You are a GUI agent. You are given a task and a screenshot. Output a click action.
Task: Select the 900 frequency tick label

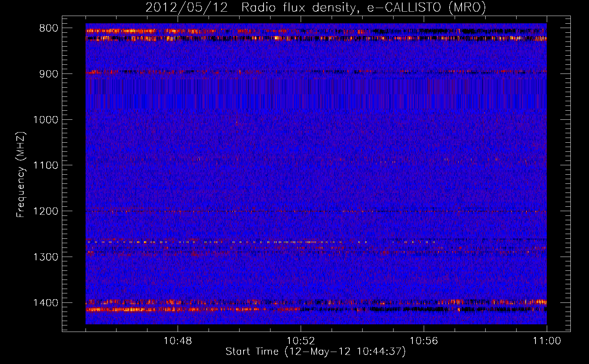click(x=48, y=74)
